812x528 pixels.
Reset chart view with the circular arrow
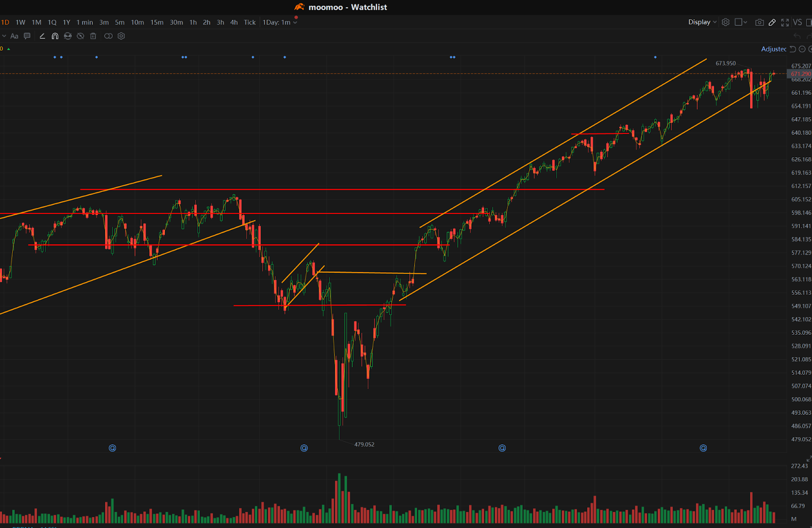[793, 49]
